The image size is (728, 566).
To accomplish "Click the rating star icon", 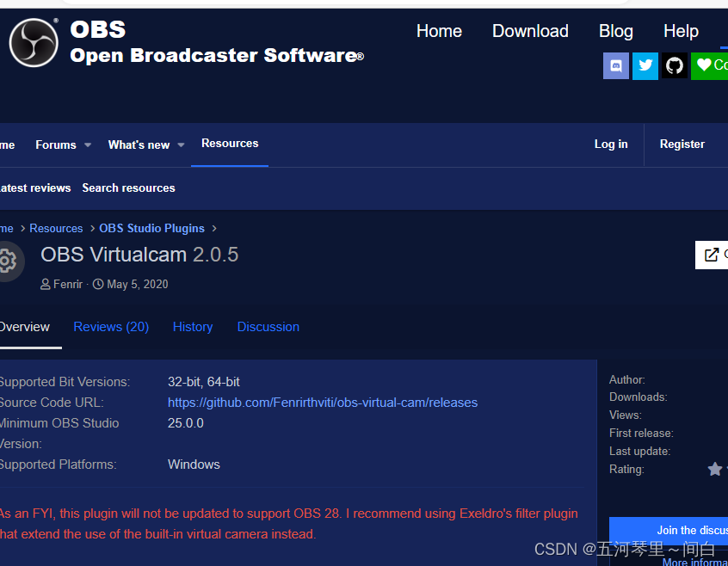I will pyautogui.click(x=714, y=469).
